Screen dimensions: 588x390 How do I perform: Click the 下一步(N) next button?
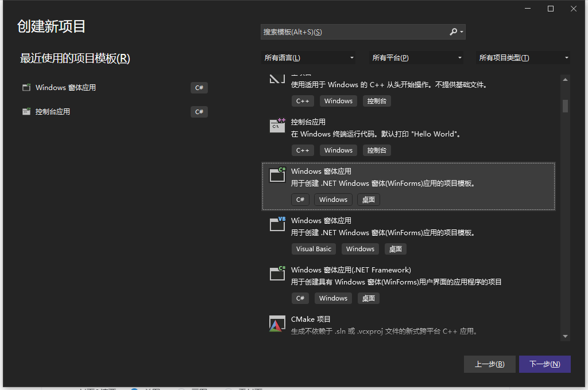(x=544, y=364)
